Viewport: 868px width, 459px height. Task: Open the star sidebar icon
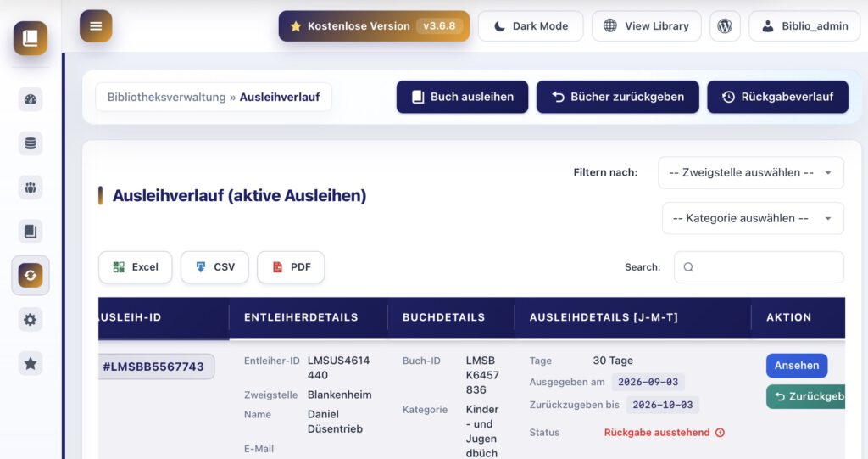coord(31,364)
